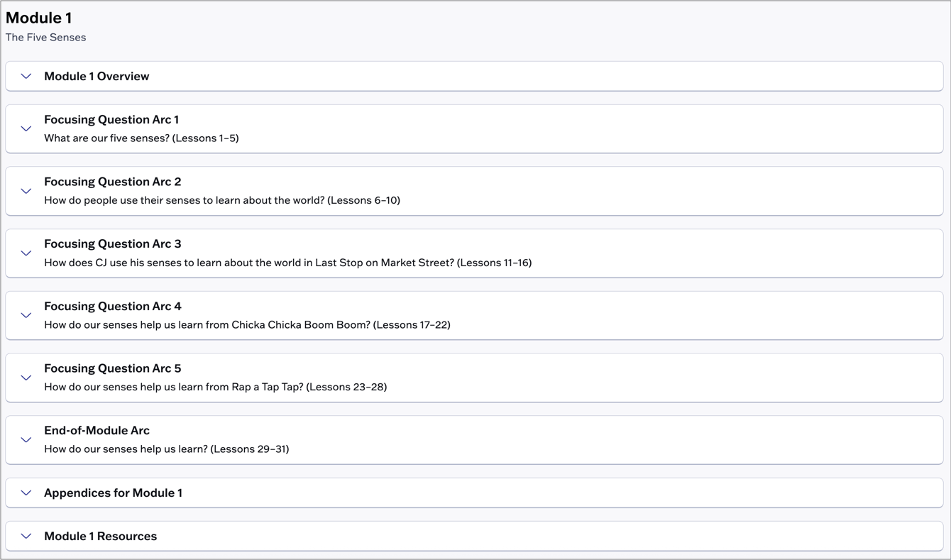Image resolution: width=951 pixels, height=560 pixels.
Task: Open Focusing Question Arc 4 via its chevron
Action: (26, 315)
